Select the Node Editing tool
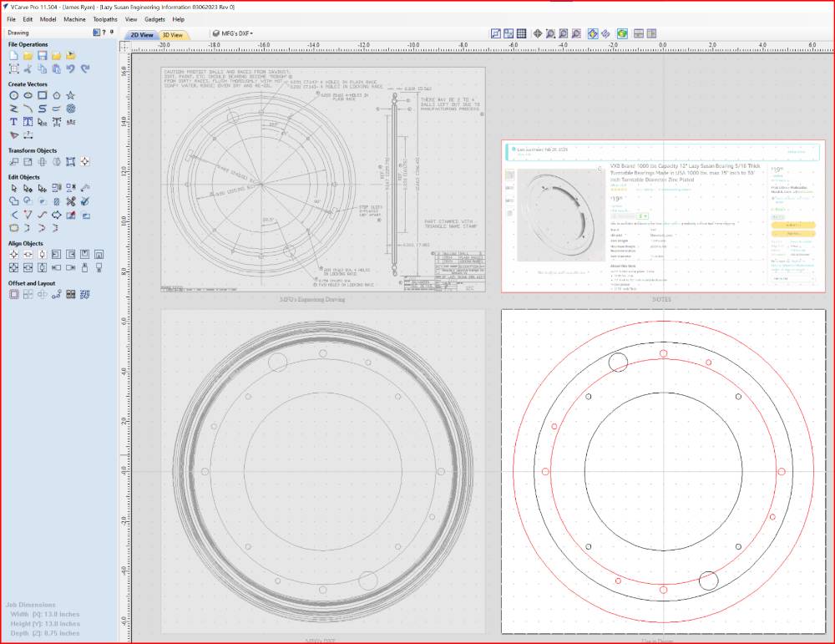The image size is (835, 644). click(28, 189)
